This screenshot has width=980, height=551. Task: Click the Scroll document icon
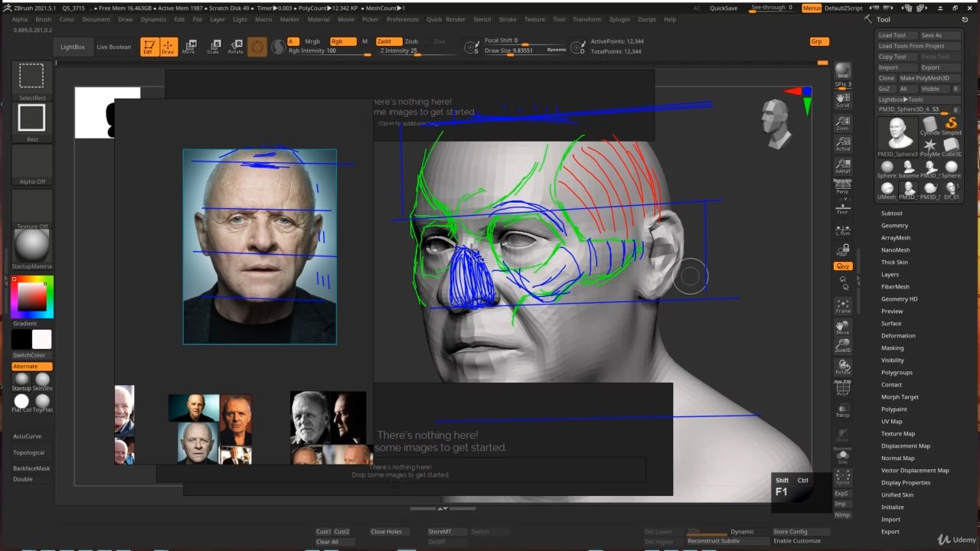843,99
